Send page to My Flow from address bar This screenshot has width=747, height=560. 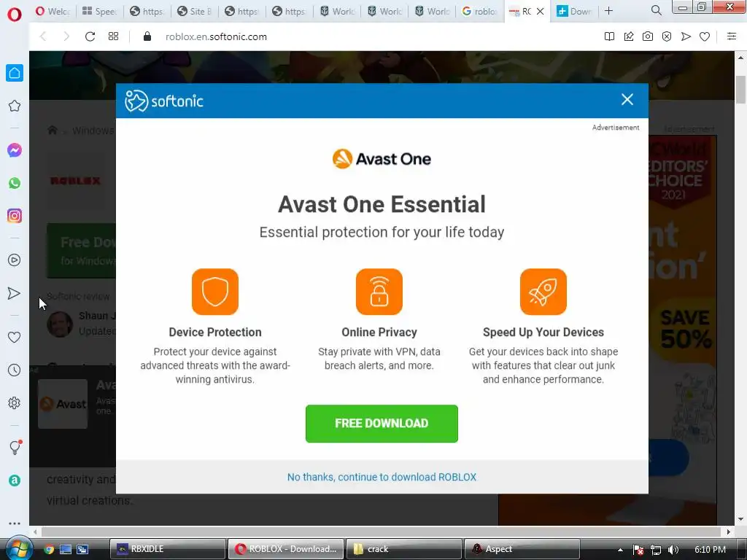pyautogui.click(x=686, y=36)
